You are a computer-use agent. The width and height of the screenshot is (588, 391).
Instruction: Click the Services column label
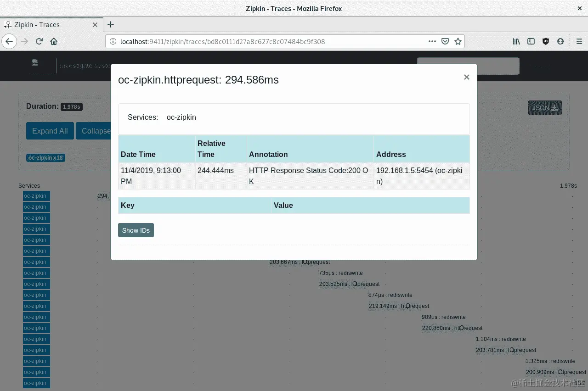(x=29, y=186)
